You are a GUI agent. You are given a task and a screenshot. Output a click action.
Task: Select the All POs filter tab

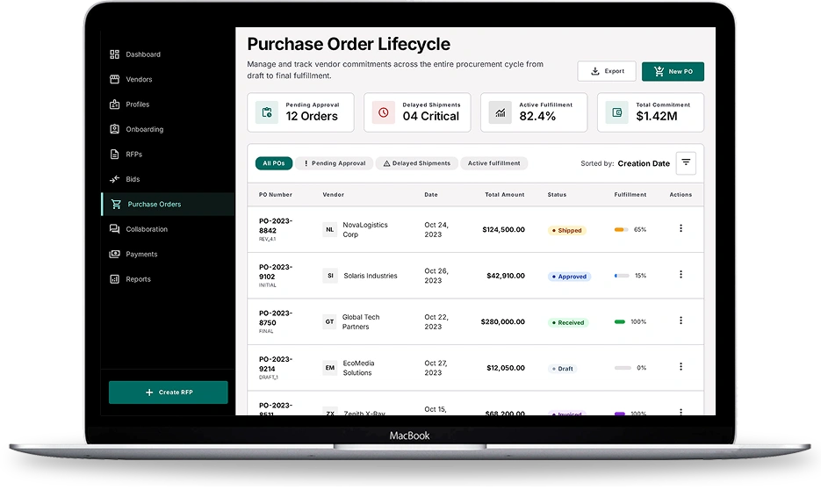click(x=274, y=163)
